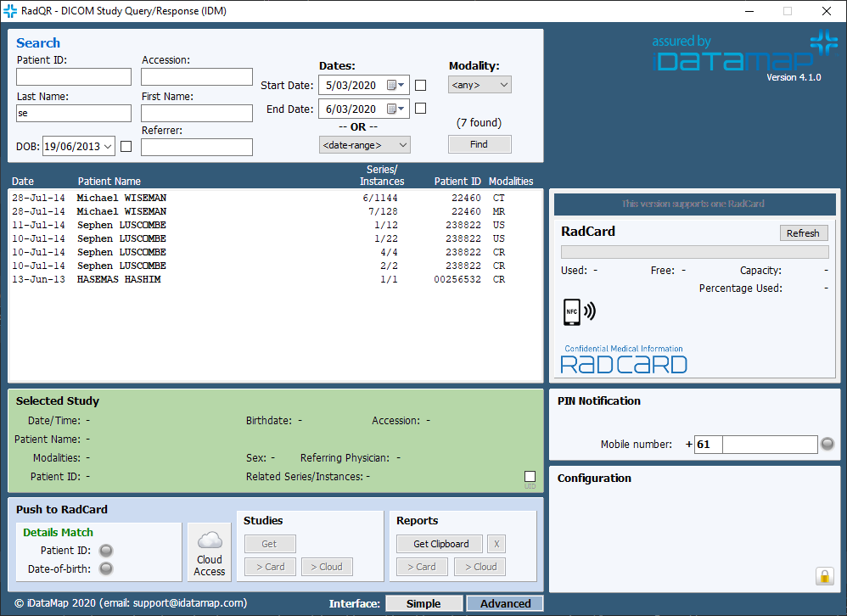
Task: Enable the End Date checkbox
Action: pyautogui.click(x=420, y=109)
